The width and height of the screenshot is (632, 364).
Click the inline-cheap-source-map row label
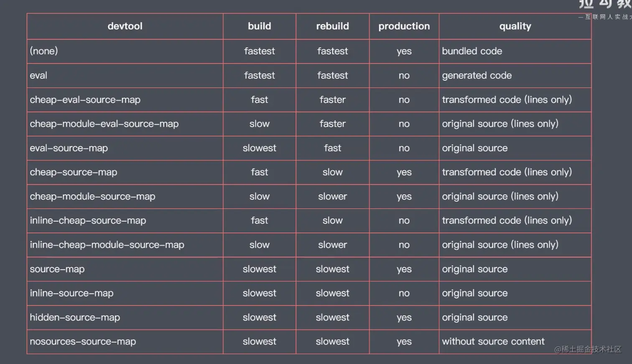(88, 221)
